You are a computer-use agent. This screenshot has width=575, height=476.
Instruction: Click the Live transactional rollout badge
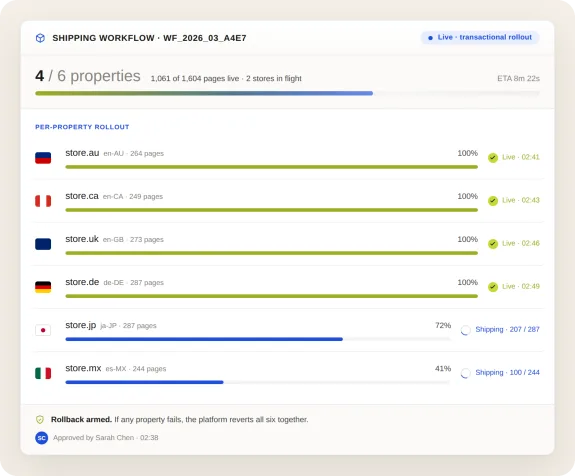tap(480, 37)
